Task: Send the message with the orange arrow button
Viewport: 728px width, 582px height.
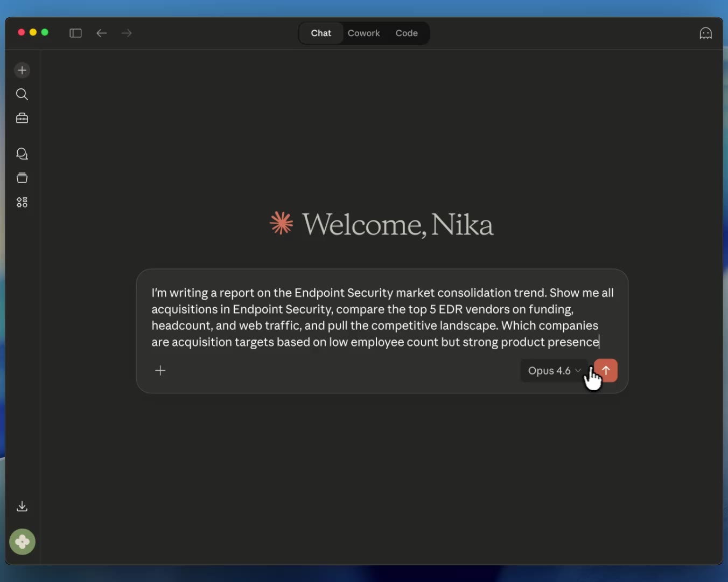Action: (606, 370)
